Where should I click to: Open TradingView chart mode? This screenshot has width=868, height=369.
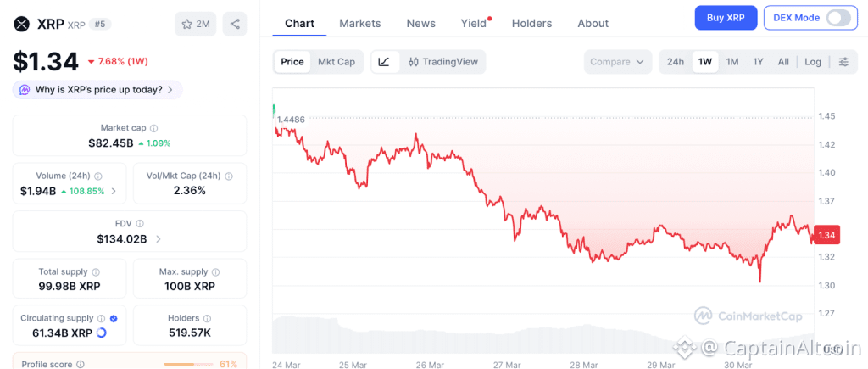442,62
